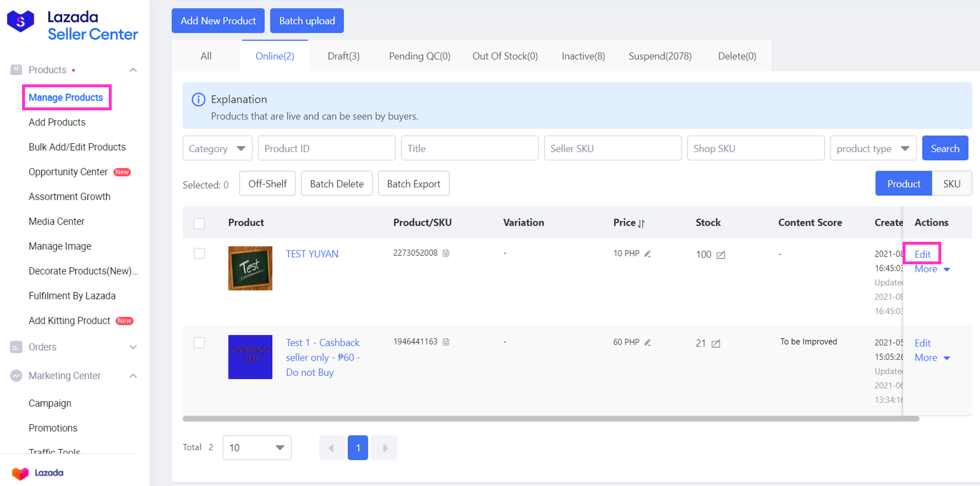
Task: Switch to the Pending QC(0) tab
Action: coord(419,56)
